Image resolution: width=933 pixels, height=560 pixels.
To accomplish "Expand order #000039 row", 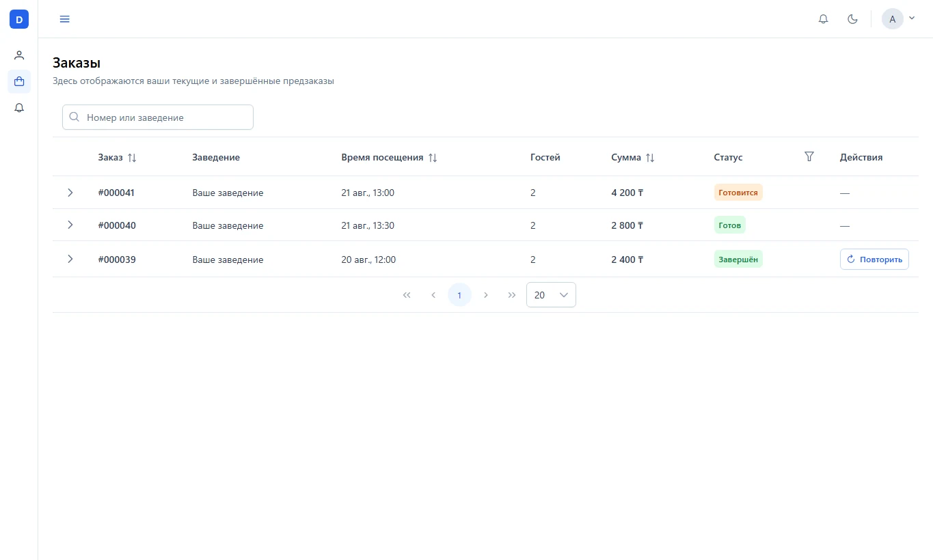I will tap(70, 259).
